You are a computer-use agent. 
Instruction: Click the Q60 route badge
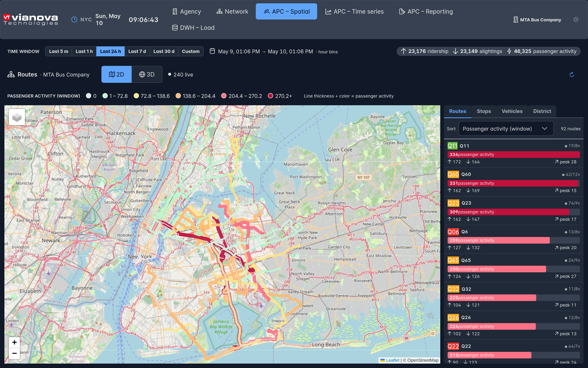pos(453,174)
